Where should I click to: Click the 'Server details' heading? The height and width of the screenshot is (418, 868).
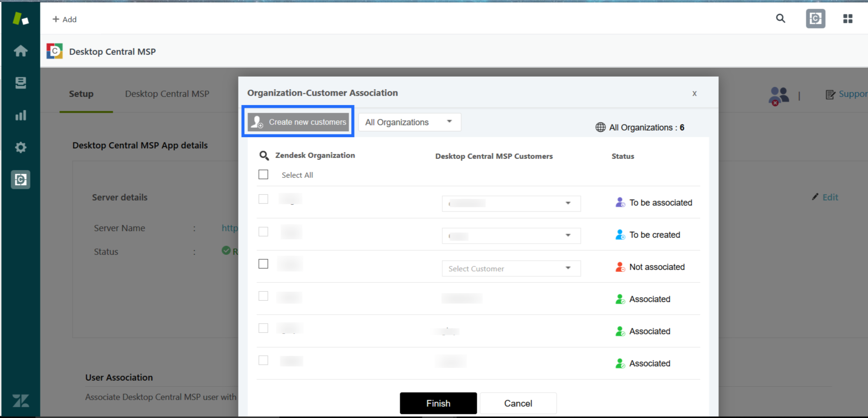pos(120,197)
